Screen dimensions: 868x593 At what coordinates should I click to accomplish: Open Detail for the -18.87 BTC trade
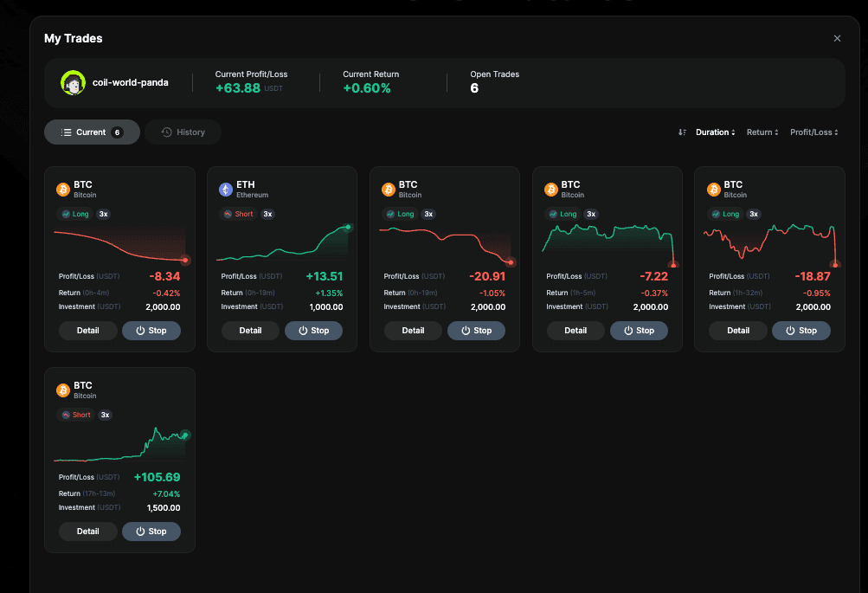[738, 331]
